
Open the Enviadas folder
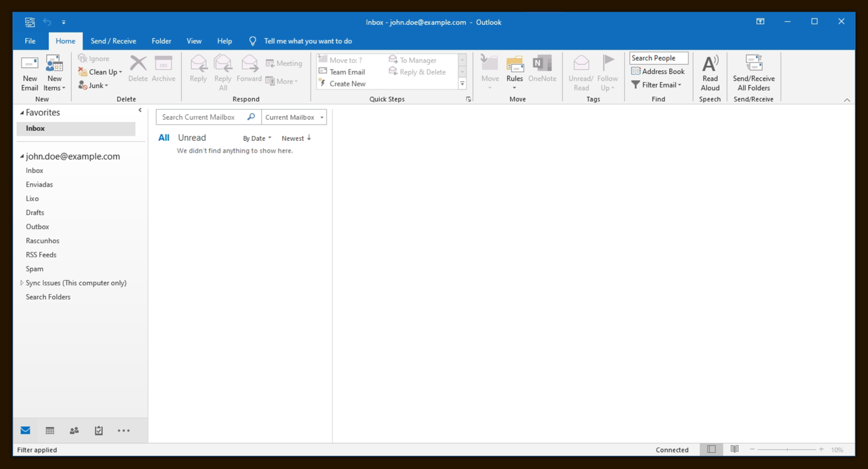pos(39,184)
